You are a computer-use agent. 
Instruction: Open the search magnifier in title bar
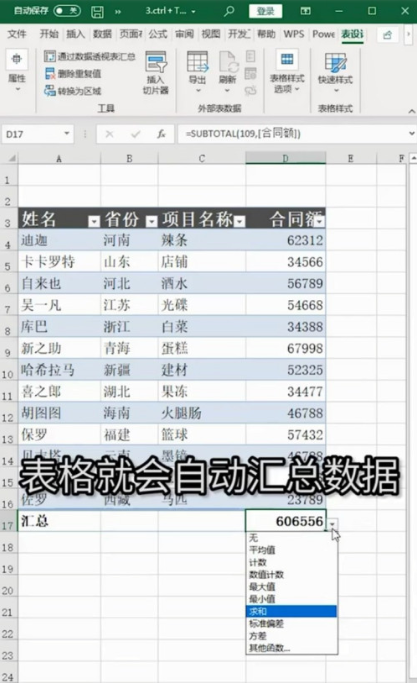(229, 11)
